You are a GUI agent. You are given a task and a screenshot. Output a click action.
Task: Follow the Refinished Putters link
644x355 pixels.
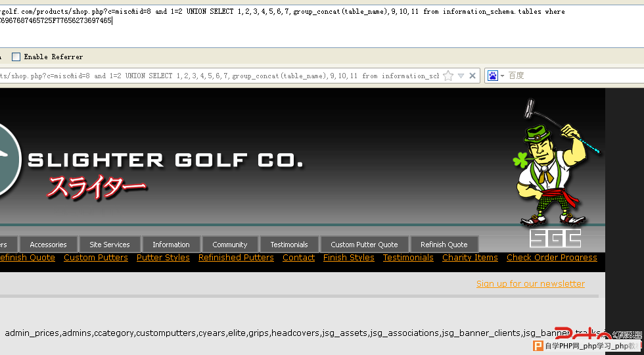(236, 258)
